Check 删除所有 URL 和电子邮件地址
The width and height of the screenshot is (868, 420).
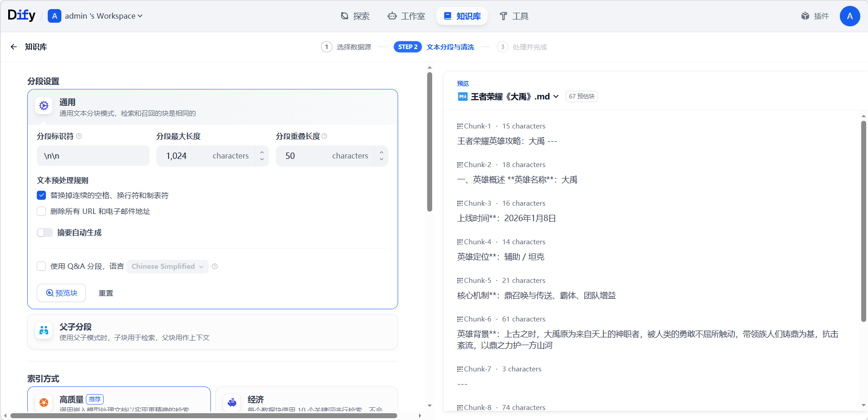pyautogui.click(x=41, y=211)
